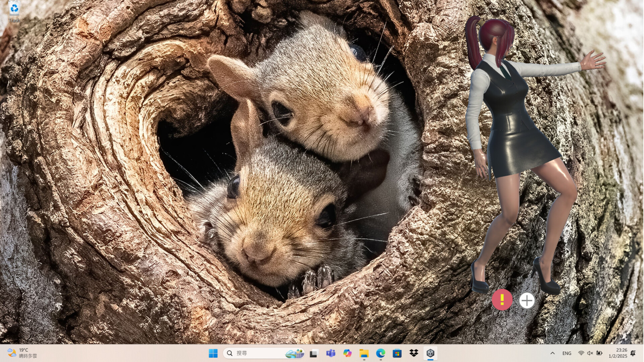
Task: Click the red exclamation mark button
Action: pos(502,299)
